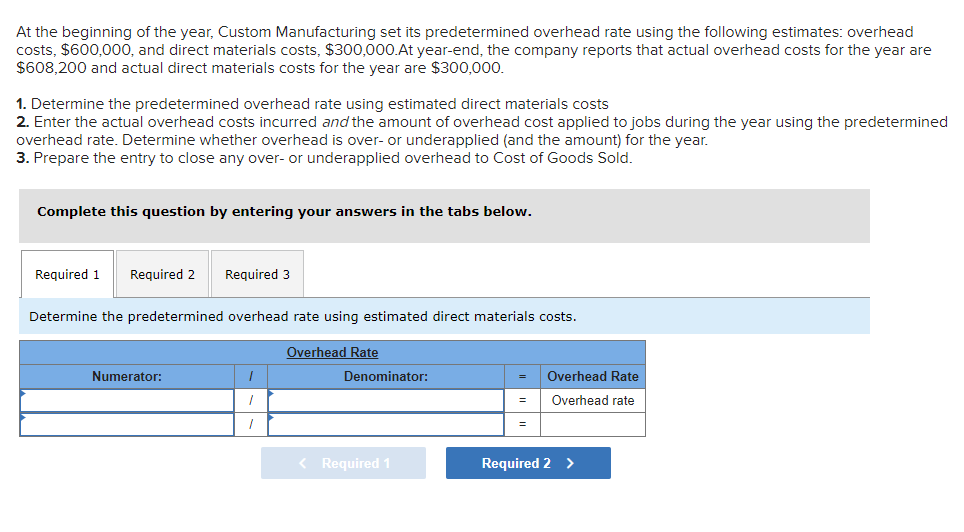Image resolution: width=964 pixels, height=532 pixels.
Task: Select the Required 3 tab
Action: click(257, 274)
